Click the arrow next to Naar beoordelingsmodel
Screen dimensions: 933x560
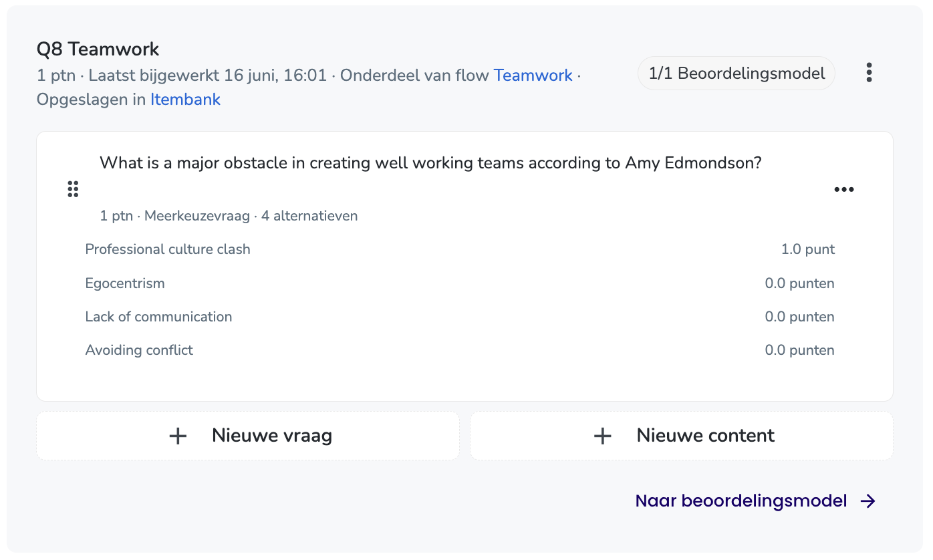pos(868,501)
